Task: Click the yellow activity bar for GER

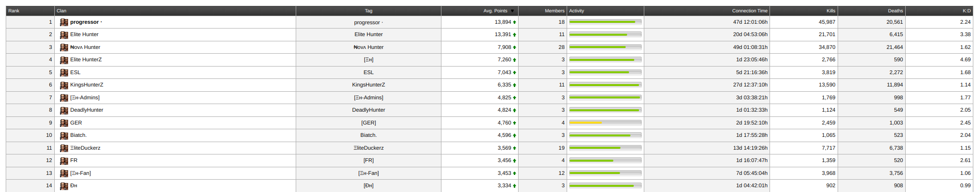Action: (605, 123)
